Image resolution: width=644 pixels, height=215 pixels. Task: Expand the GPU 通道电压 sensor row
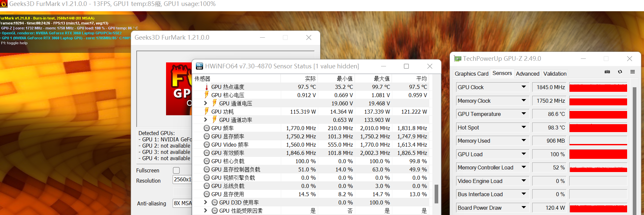pos(205,103)
